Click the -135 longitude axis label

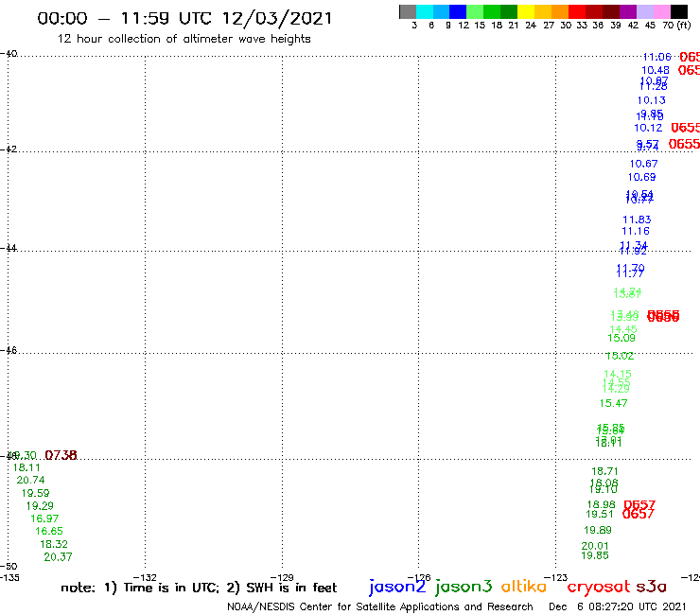pyautogui.click(x=9, y=577)
